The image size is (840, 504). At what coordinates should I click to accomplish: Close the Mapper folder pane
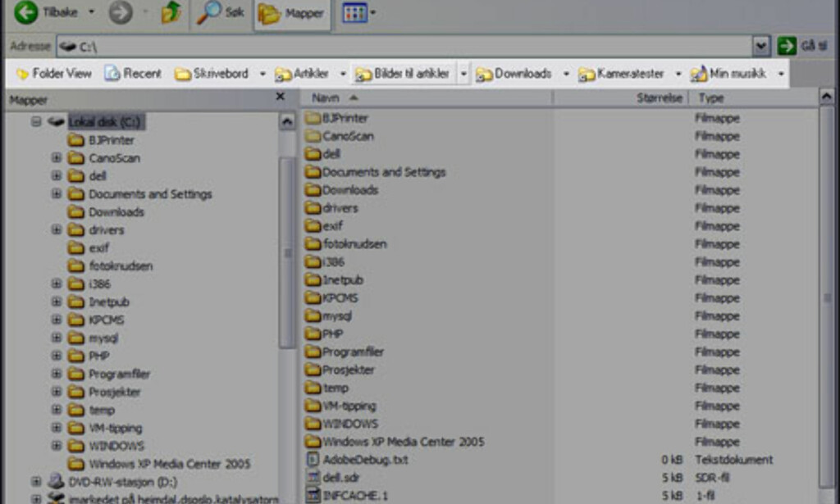point(280,97)
